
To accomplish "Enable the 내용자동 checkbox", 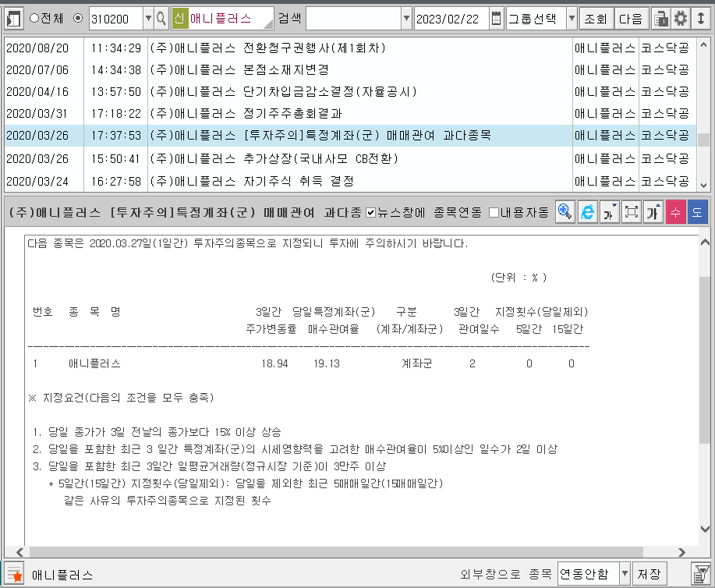I will (494, 212).
